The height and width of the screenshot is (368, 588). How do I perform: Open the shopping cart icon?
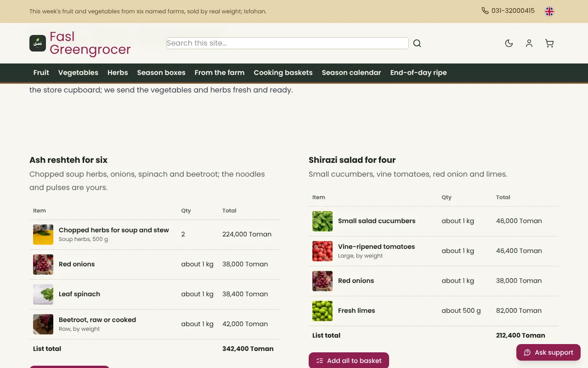(x=549, y=43)
